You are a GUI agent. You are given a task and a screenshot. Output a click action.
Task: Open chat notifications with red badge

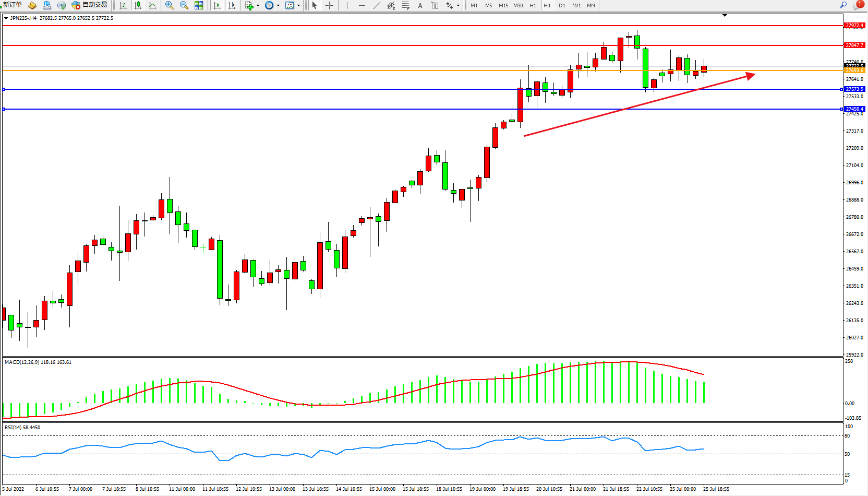tap(858, 5)
